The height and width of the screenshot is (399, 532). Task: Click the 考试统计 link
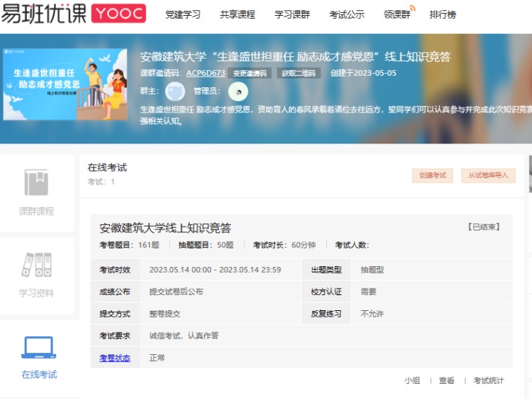click(489, 380)
